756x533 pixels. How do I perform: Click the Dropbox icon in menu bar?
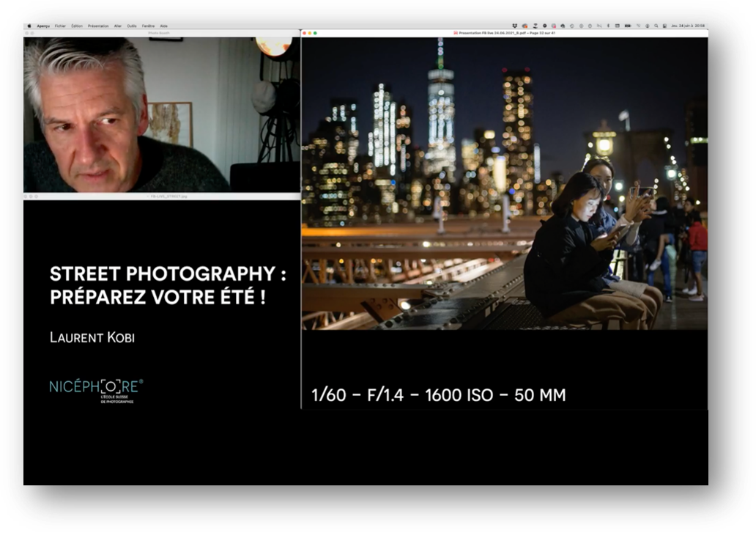tap(515, 26)
